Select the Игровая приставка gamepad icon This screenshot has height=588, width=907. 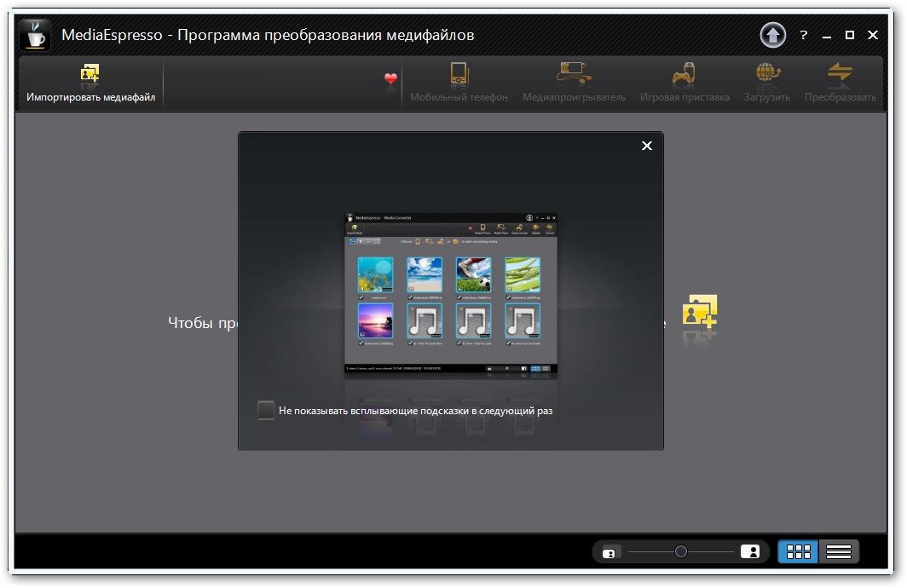(x=684, y=73)
